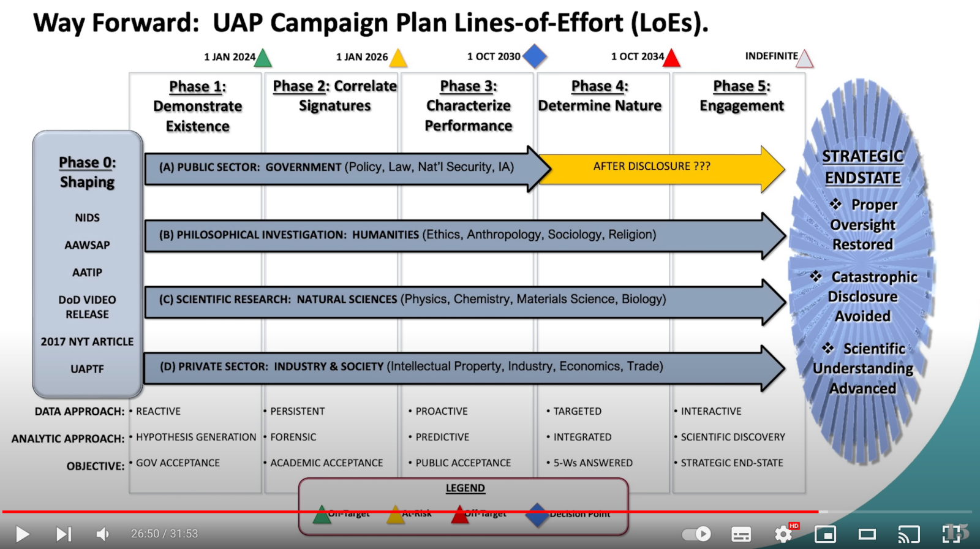This screenshot has width=980, height=549.
Task: Click the end of the red progress bar
Action: [818, 511]
